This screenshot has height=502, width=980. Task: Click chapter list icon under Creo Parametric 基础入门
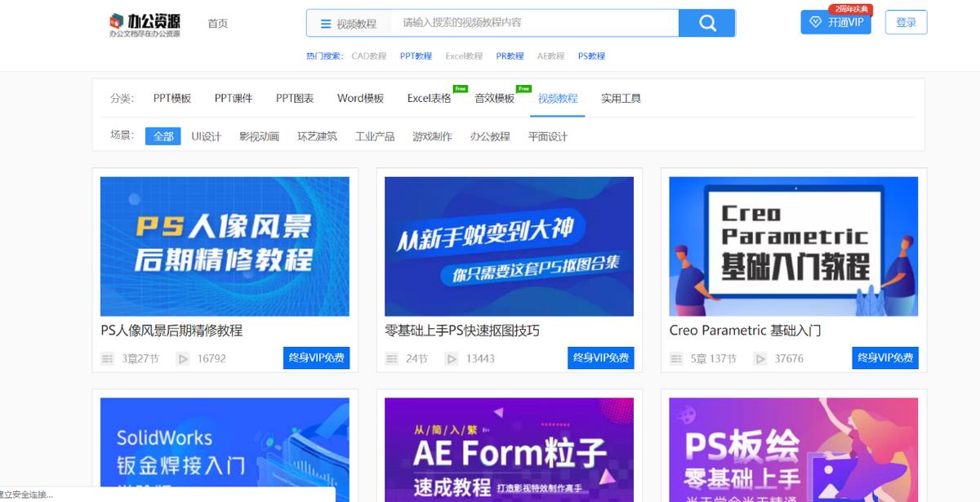(676, 358)
